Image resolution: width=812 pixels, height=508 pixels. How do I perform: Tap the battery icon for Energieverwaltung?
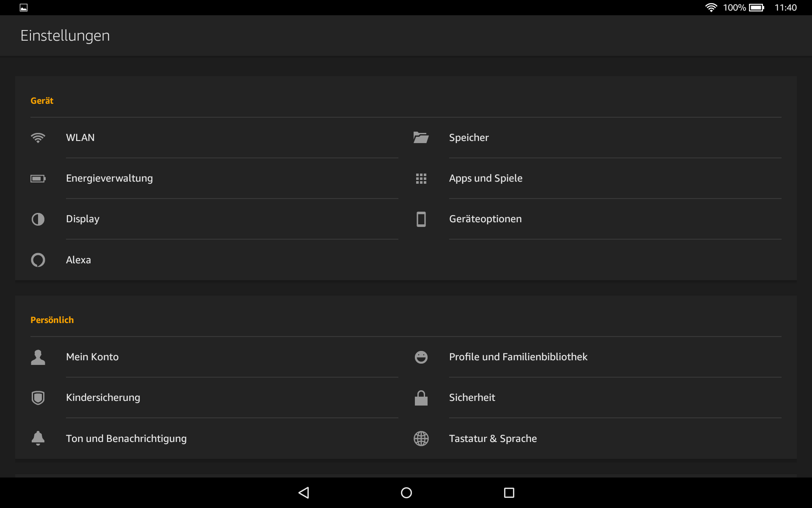point(38,179)
